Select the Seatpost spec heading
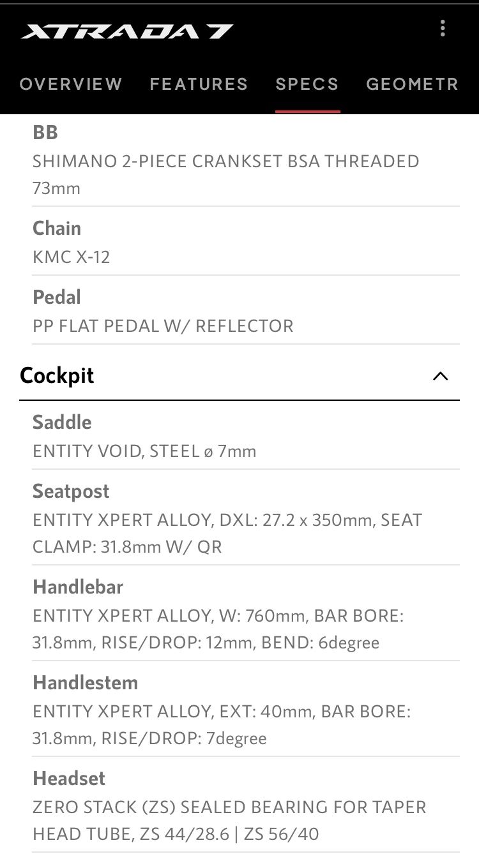This screenshot has width=479, height=868. (x=70, y=491)
